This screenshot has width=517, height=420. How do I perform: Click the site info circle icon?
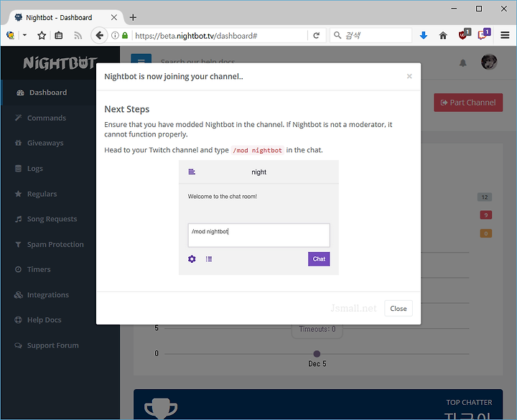click(115, 35)
